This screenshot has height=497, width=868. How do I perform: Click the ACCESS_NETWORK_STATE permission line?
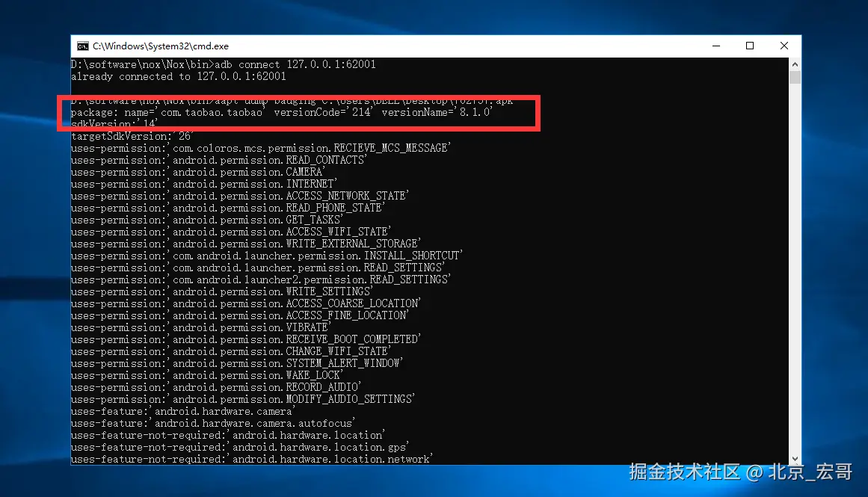pos(240,196)
